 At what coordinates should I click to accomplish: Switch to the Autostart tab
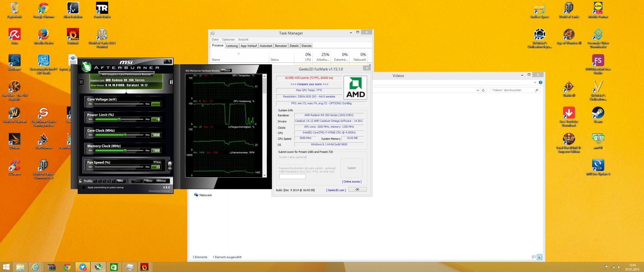(266, 46)
